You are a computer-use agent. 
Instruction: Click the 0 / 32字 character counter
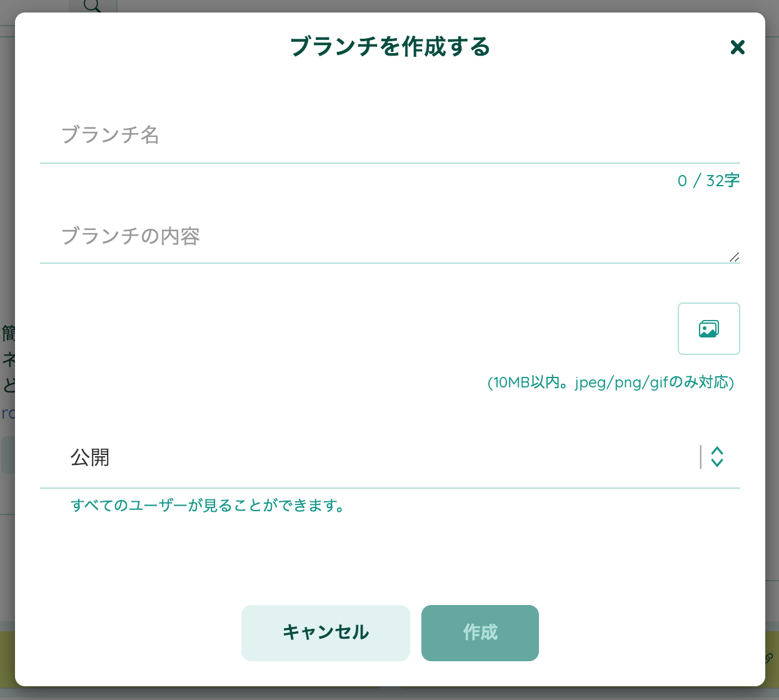click(x=708, y=181)
